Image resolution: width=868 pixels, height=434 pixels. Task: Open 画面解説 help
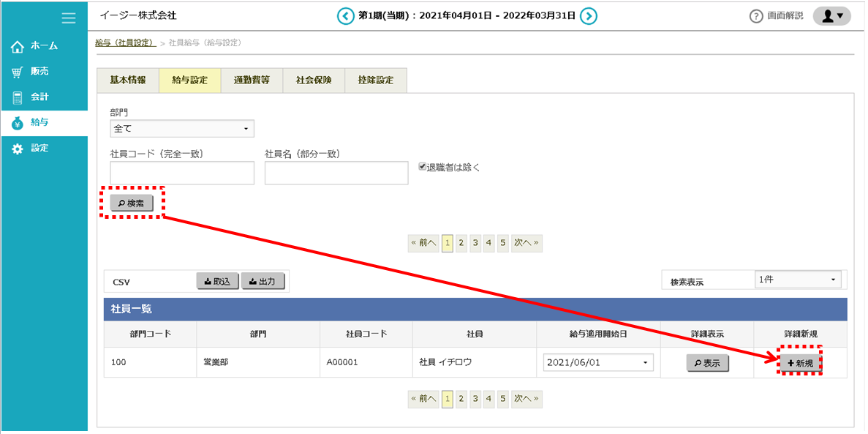tap(777, 16)
